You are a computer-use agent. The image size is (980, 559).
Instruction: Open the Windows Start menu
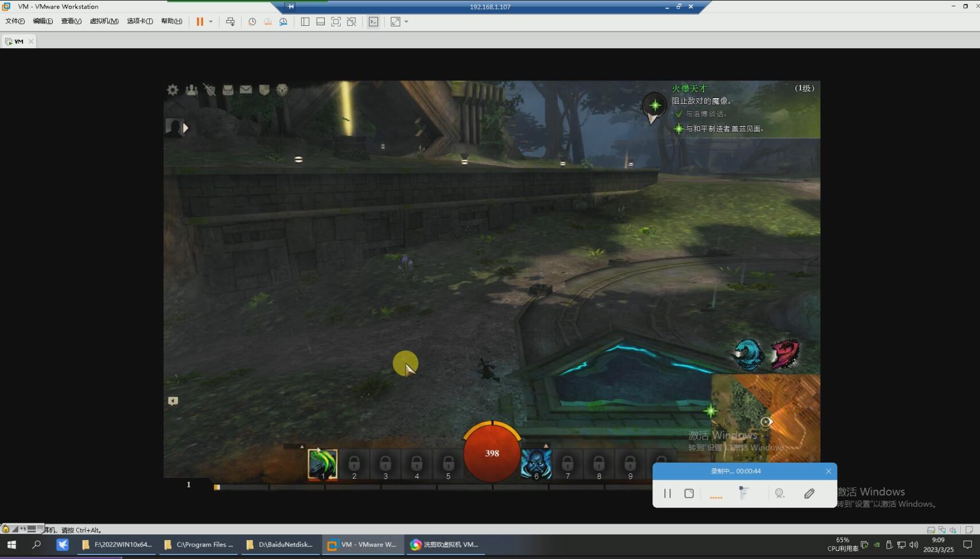pyautogui.click(x=11, y=545)
